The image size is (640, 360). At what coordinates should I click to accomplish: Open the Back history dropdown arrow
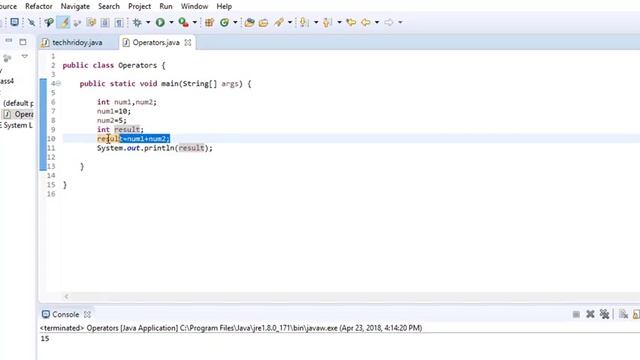(377, 22)
